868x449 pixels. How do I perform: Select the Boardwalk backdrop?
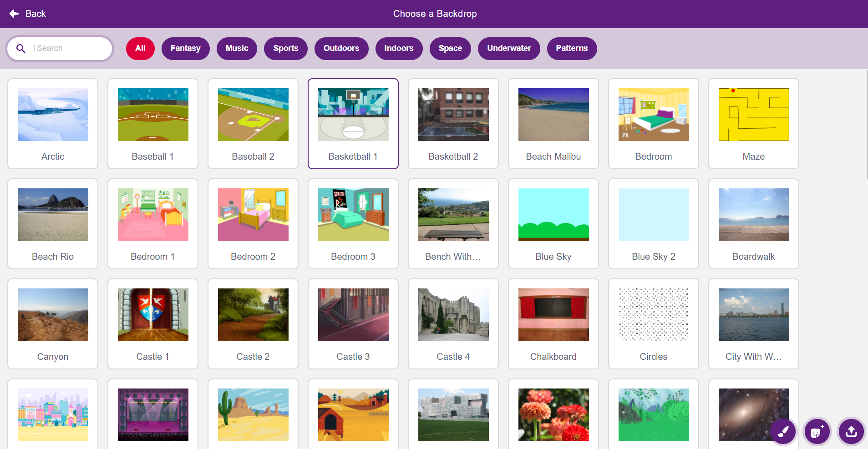coord(754,224)
